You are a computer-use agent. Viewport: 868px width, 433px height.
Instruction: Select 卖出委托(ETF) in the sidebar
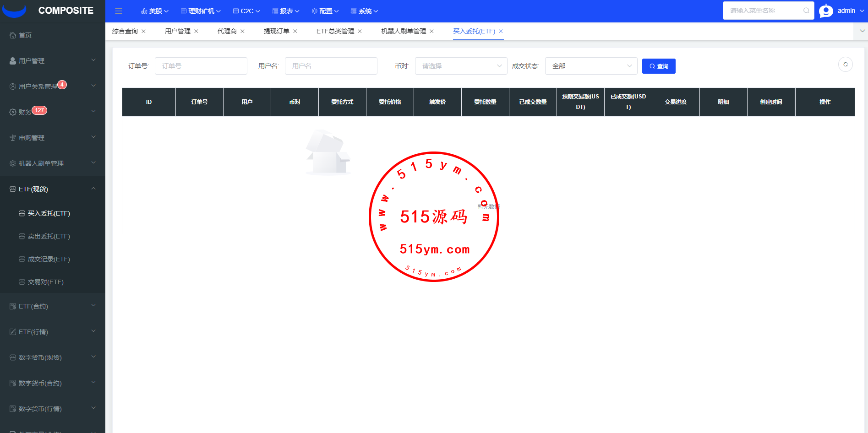tap(49, 236)
